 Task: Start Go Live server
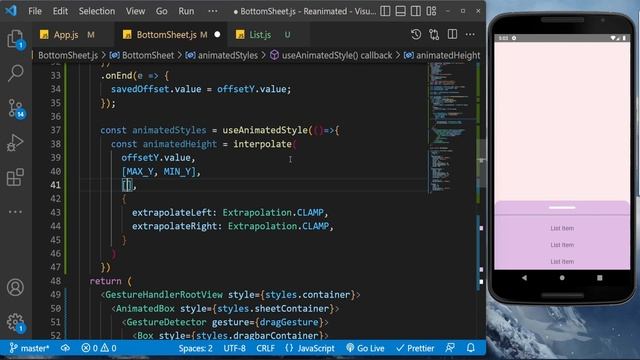pyautogui.click(x=365, y=348)
